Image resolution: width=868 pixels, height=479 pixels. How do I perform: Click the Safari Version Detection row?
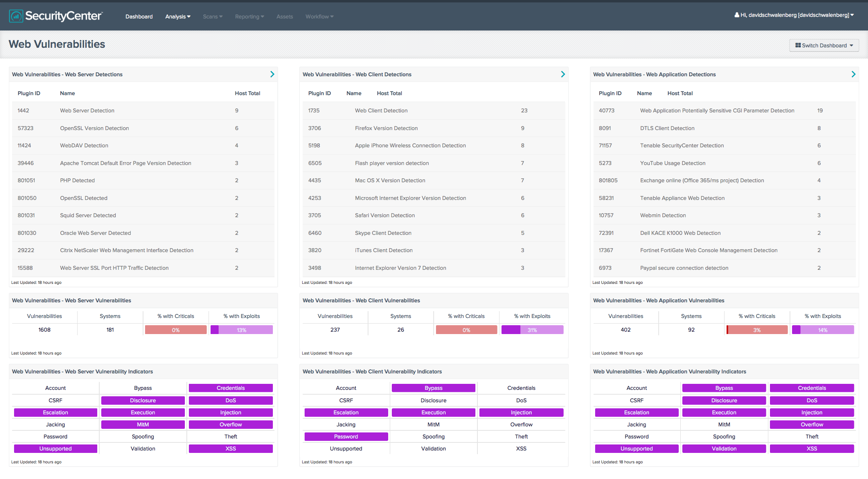pyautogui.click(x=434, y=215)
